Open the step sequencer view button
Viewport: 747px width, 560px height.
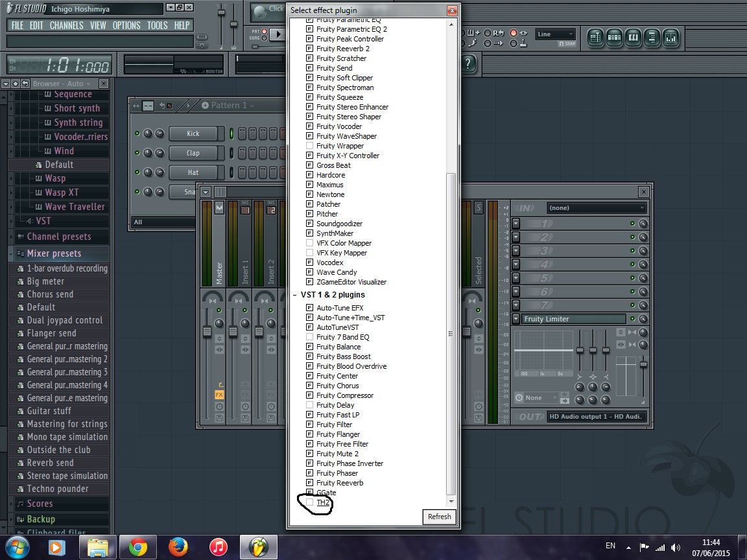tap(614, 38)
